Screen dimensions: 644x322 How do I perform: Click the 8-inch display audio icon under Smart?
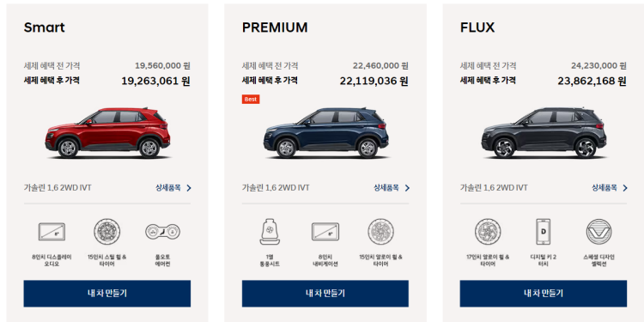52,231
